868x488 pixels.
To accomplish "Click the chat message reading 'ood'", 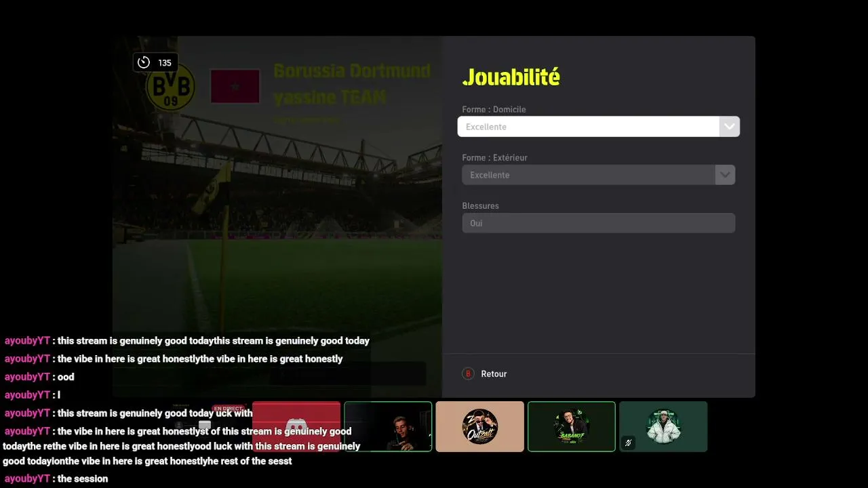I will click(x=66, y=377).
